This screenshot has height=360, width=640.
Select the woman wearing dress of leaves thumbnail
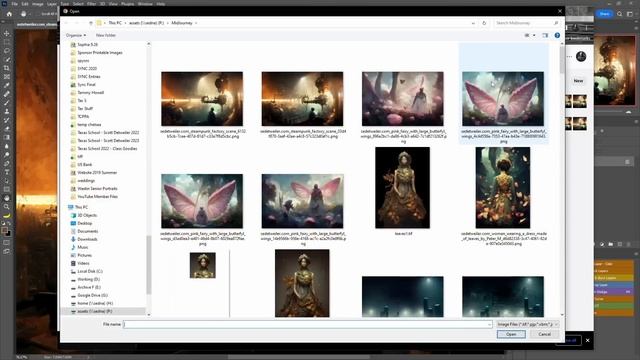click(503, 188)
